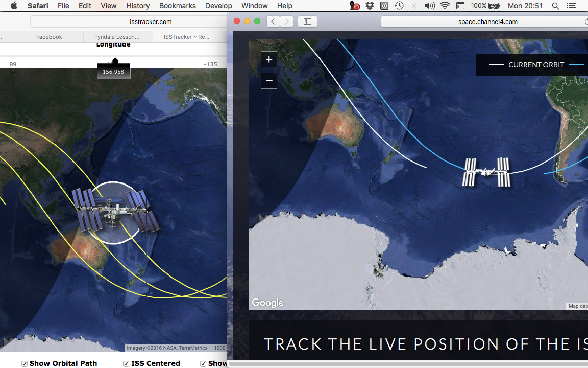This screenshot has width=588, height=368.
Task: Open Spotlight search icon
Action: coord(555,6)
